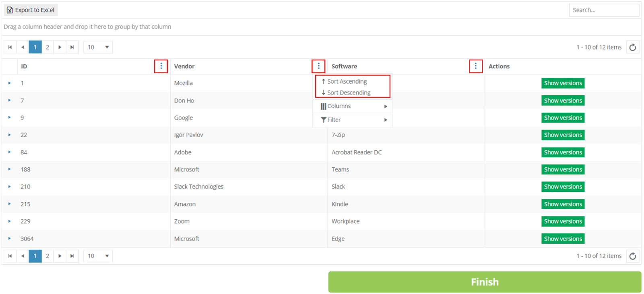Open the ID column options menu
644x294 pixels.
coord(161,66)
